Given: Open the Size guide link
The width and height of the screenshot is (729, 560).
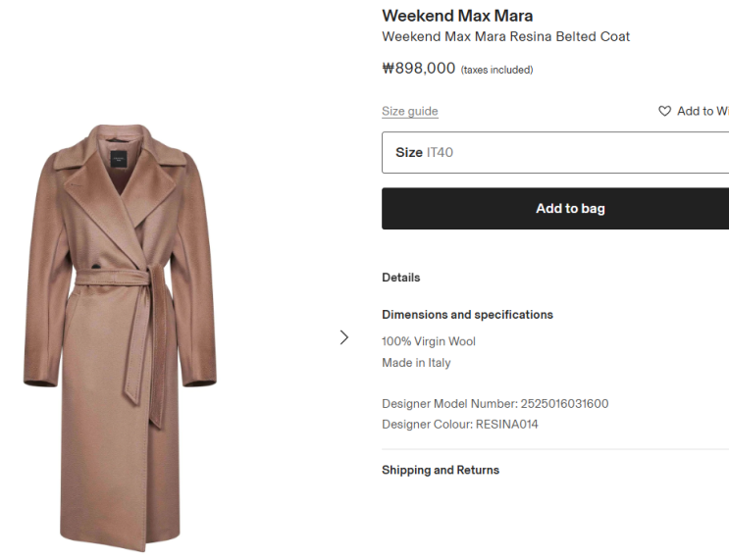Looking at the screenshot, I should 409,112.
